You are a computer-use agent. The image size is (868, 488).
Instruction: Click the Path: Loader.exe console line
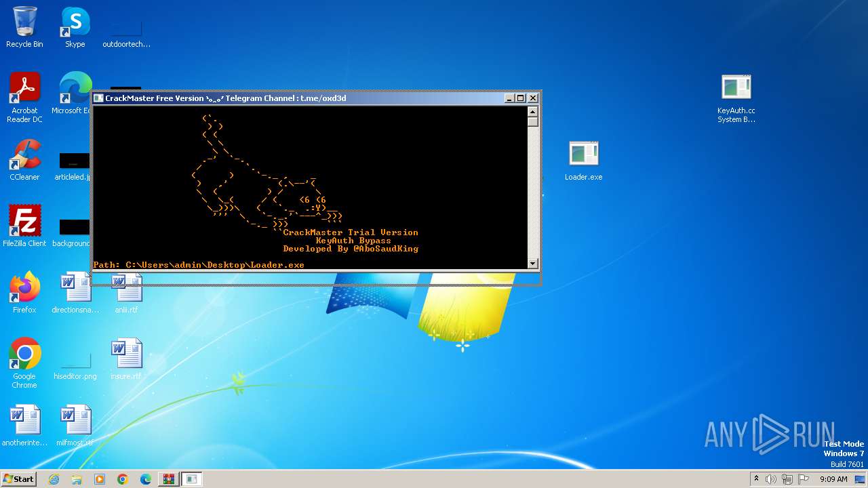click(x=199, y=264)
